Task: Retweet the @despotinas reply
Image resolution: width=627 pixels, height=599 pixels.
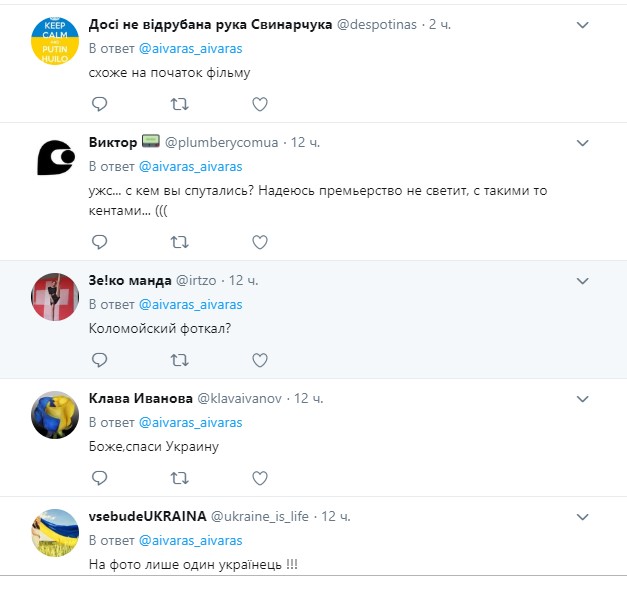Action: click(x=179, y=104)
